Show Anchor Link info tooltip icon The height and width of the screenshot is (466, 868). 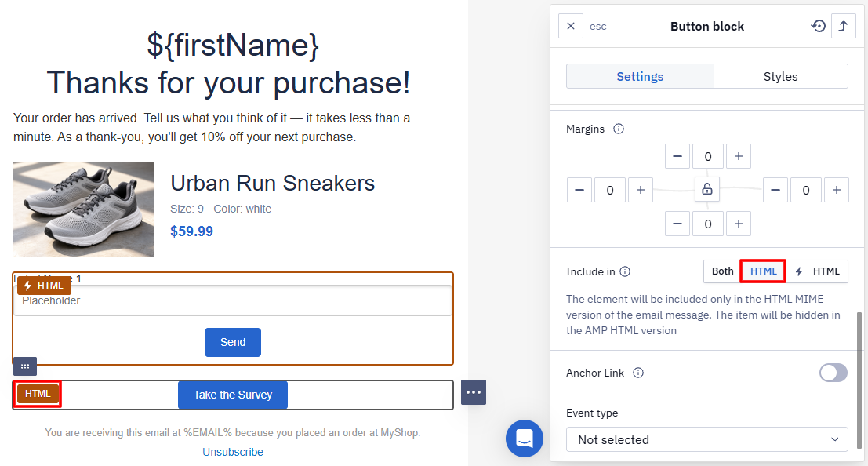[x=638, y=373]
